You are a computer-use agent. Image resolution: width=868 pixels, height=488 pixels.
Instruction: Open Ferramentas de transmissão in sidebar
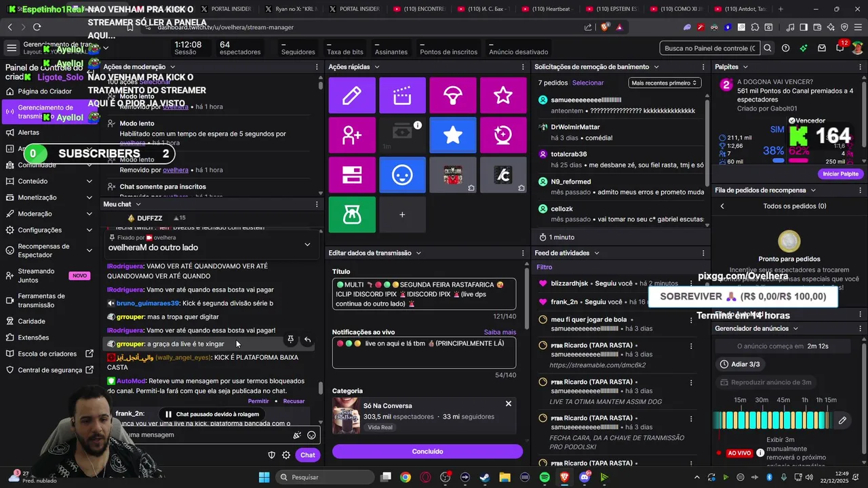point(49,300)
